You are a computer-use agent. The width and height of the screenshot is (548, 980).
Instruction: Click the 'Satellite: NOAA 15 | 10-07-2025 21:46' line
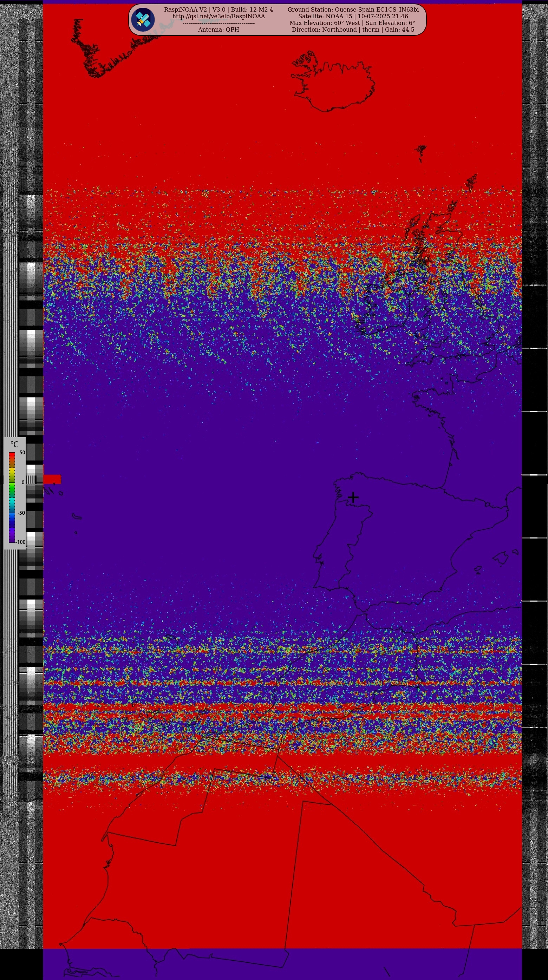(x=353, y=17)
